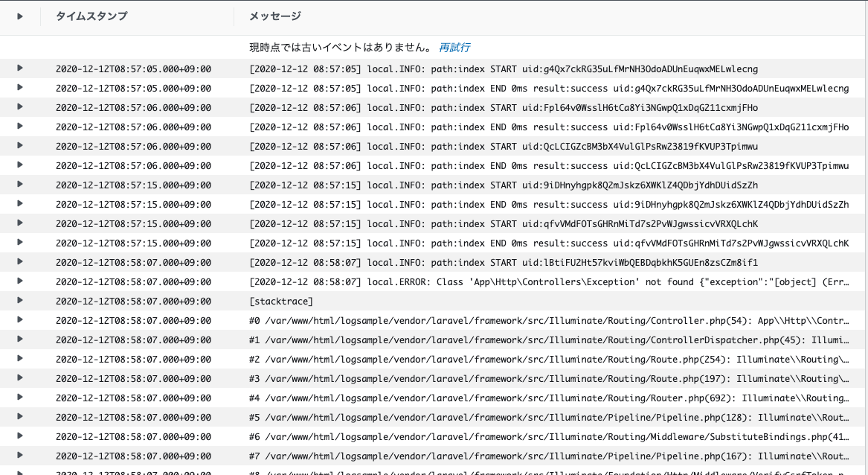Viewport: 868px width, 475px height.
Task: Expand the stack trace line #4 Router.php
Action: point(20,398)
